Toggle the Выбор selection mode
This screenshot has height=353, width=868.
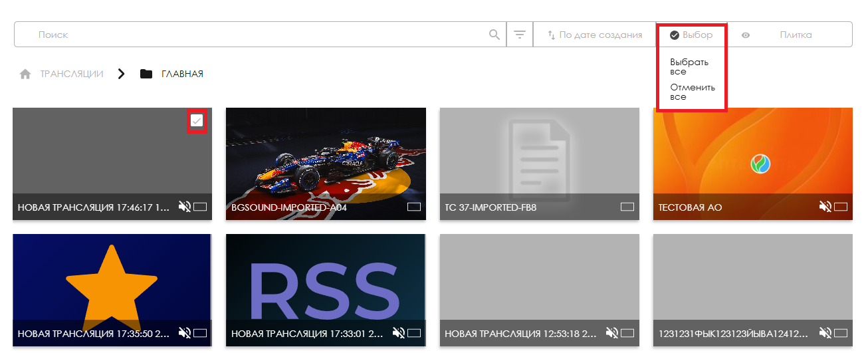(691, 35)
